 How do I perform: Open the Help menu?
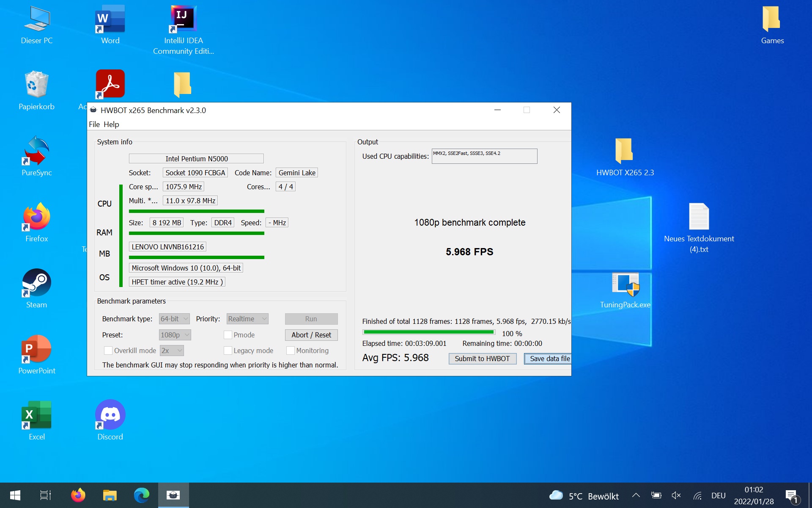point(111,124)
